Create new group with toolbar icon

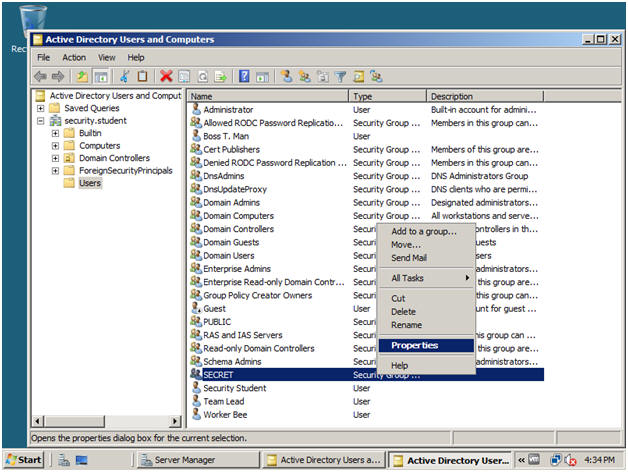click(x=304, y=76)
